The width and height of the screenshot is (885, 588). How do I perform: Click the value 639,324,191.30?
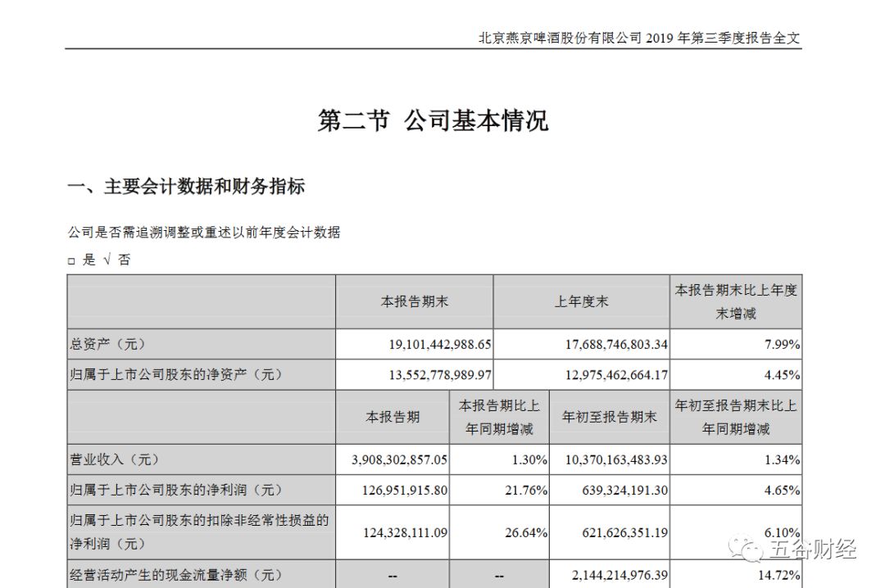point(625,491)
